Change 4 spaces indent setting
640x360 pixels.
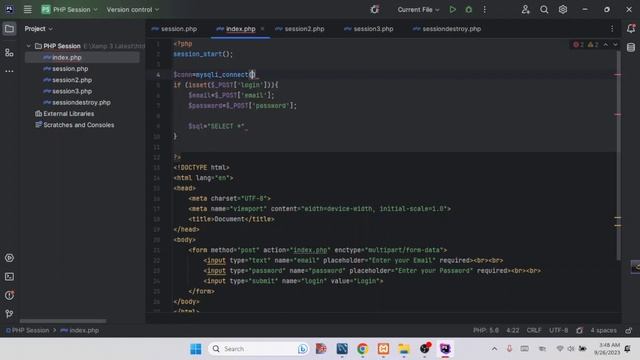tap(603, 330)
